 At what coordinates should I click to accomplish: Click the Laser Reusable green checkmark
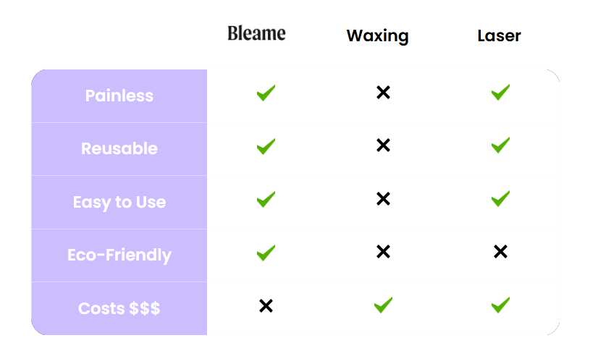tap(500, 145)
